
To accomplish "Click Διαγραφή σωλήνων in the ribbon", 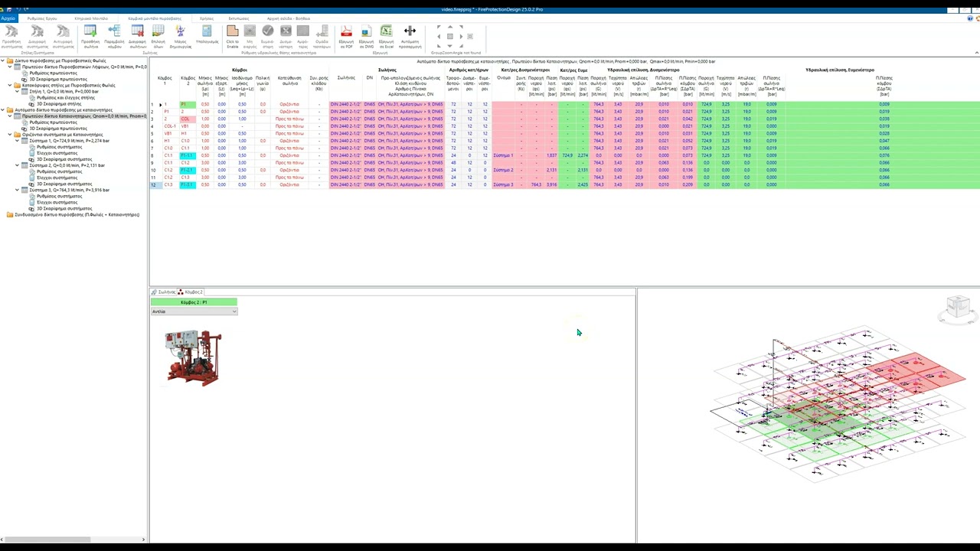I will coord(137,36).
